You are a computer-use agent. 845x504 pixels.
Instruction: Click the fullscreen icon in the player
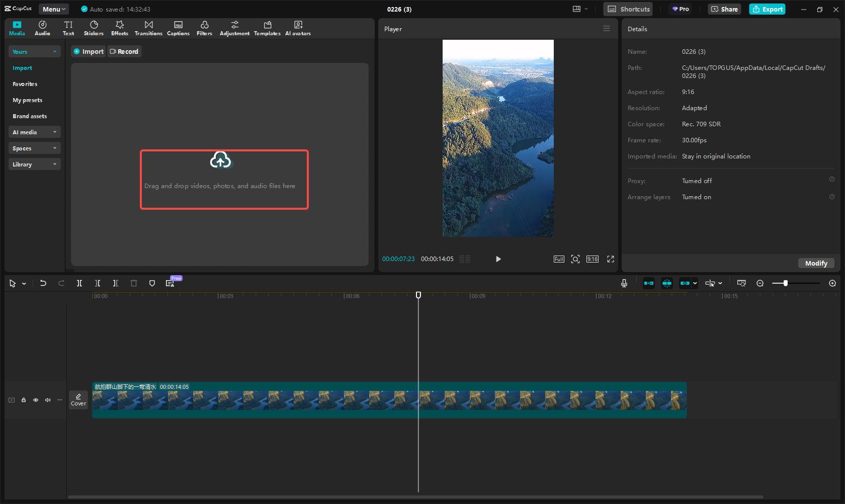(610, 259)
